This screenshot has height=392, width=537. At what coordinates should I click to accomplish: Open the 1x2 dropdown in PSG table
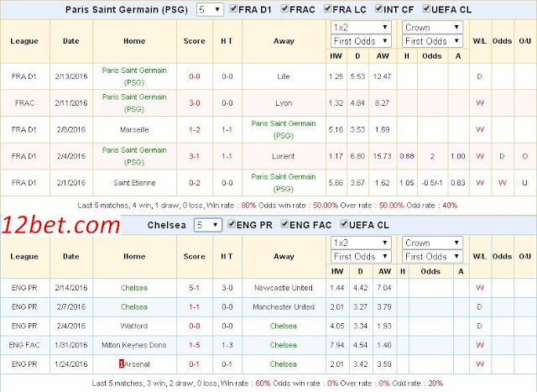[361, 28]
